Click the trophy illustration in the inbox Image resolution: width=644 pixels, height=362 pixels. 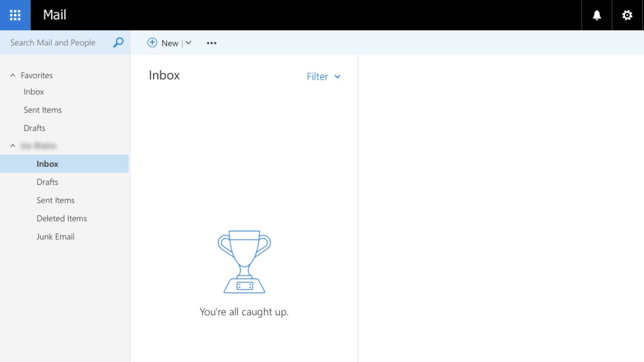(244, 262)
